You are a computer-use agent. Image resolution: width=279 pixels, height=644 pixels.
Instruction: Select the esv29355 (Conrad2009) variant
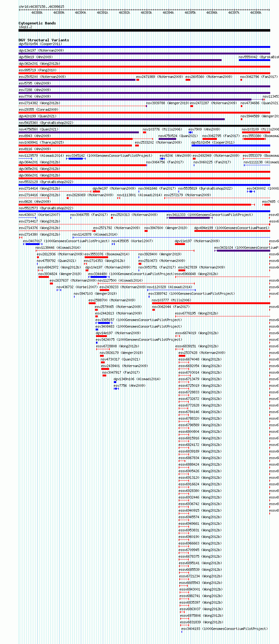click(x=39, y=110)
